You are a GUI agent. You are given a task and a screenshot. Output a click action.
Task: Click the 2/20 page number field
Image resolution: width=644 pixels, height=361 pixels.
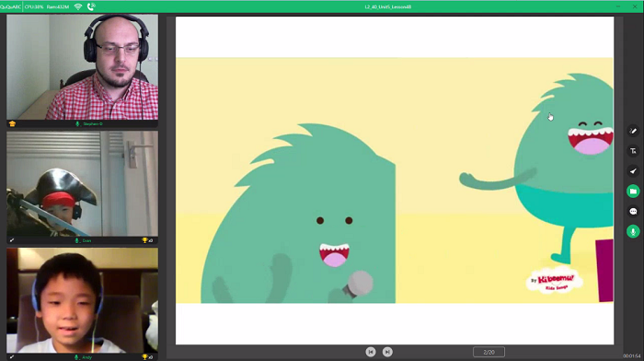click(x=489, y=352)
